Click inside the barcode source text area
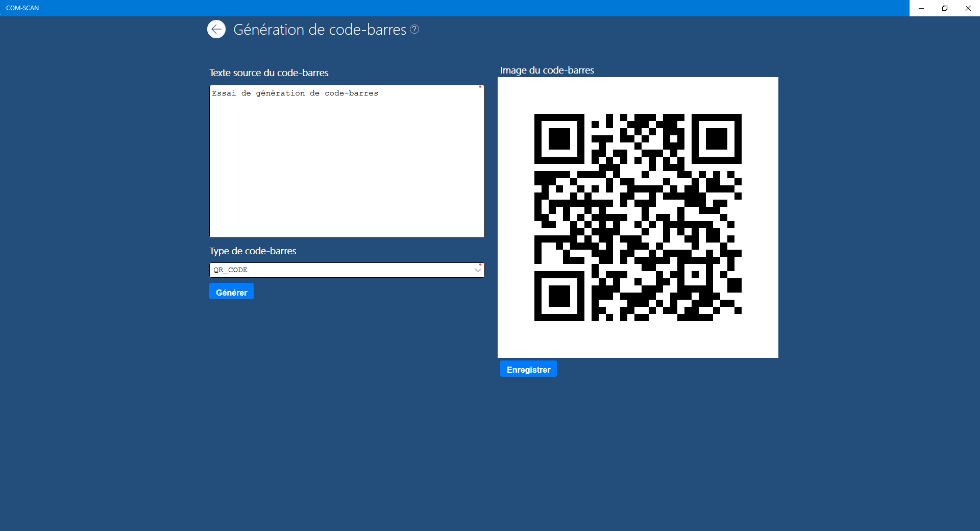The image size is (980, 531). pyautogui.click(x=347, y=161)
